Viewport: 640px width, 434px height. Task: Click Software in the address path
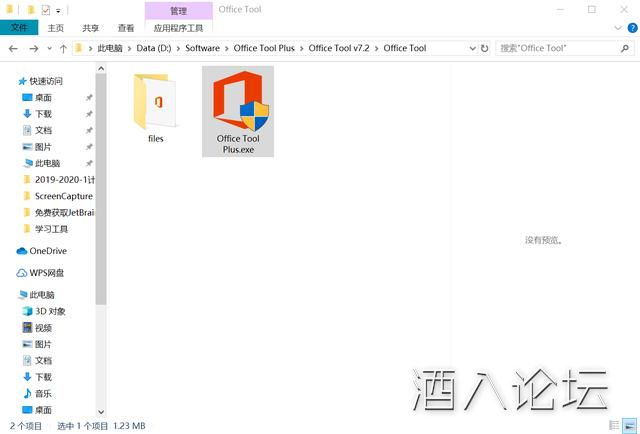[x=202, y=48]
